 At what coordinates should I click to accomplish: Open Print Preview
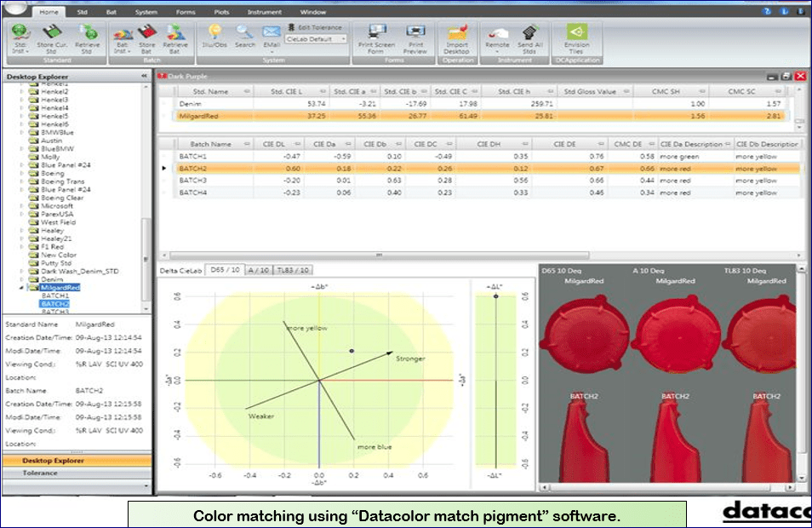point(415,39)
